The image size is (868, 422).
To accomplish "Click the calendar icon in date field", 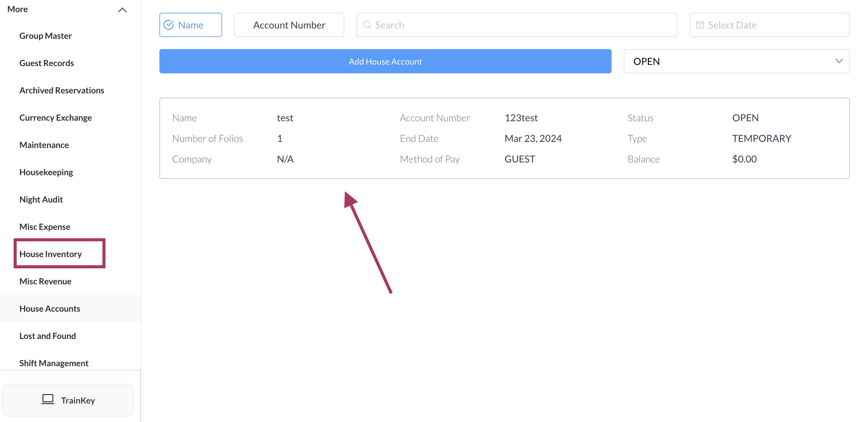I will click(x=700, y=25).
